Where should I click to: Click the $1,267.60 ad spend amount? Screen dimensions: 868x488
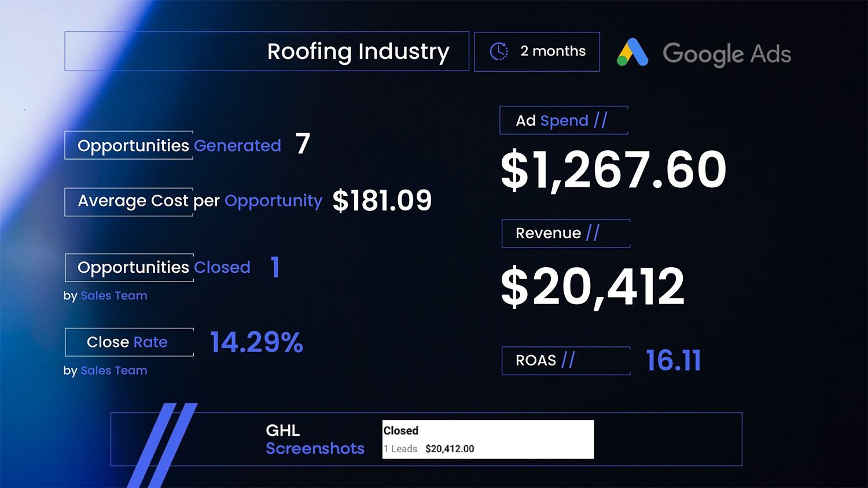[613, 170]
